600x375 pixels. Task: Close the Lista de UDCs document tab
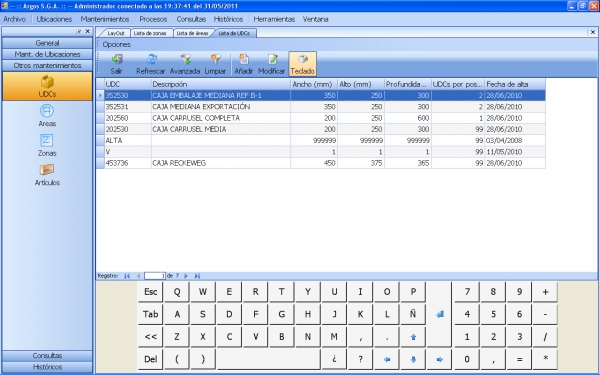click(593, 33)
